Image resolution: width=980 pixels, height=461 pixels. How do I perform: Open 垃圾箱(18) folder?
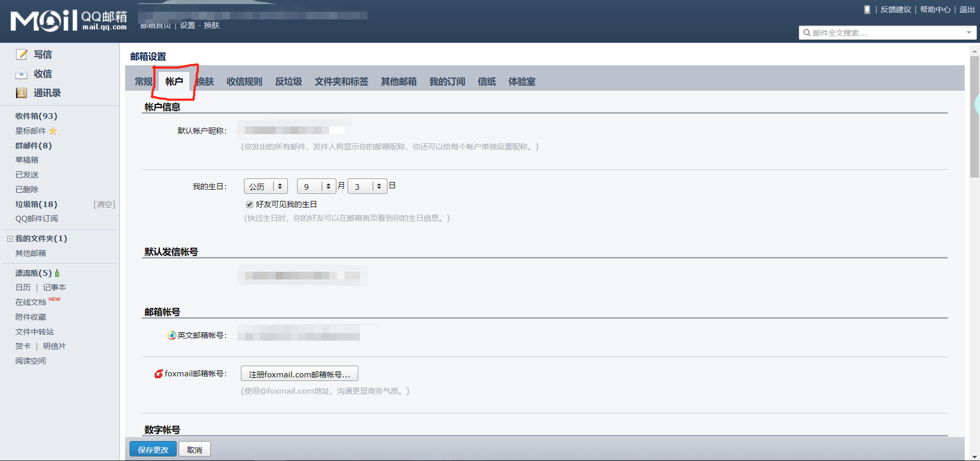point(36,204)
